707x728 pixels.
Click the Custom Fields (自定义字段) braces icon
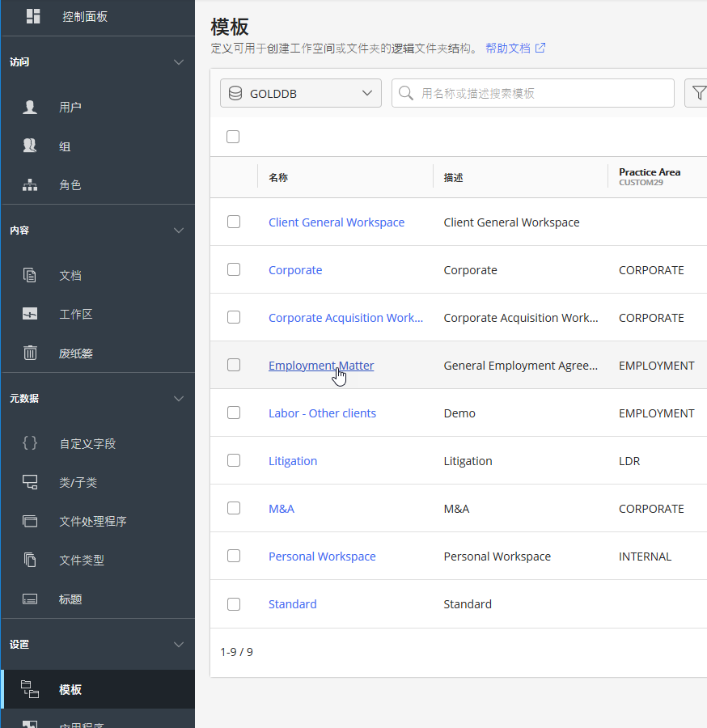[30, 443]
